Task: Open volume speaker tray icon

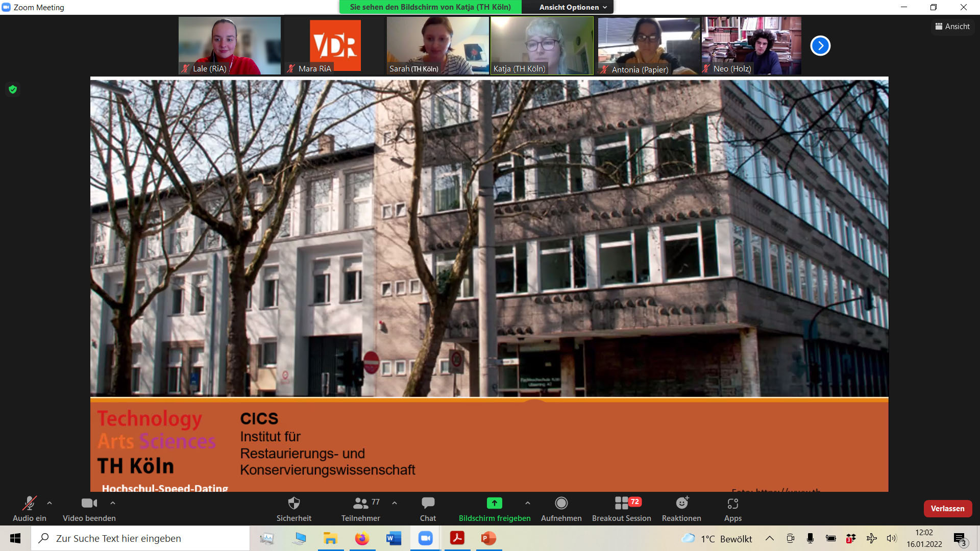Action: coord(892,538)
